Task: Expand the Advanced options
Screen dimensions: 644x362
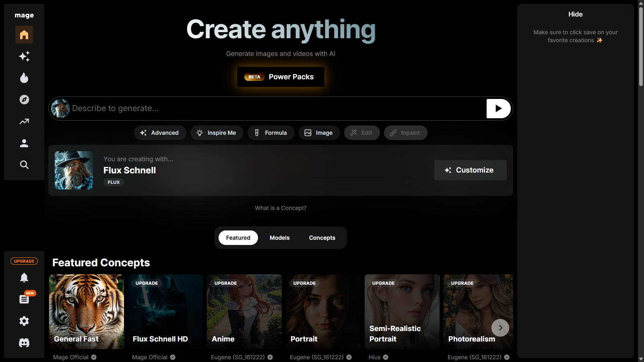Action: click(x=160, y=133)
